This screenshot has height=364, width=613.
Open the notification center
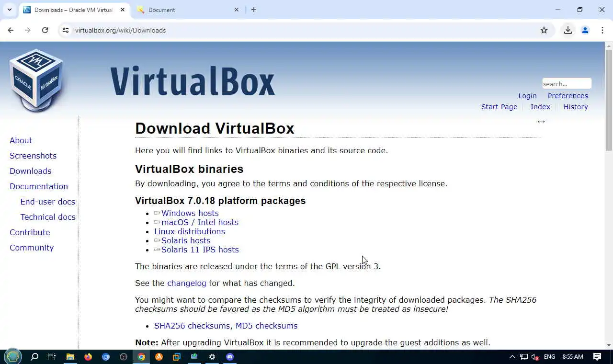point(597,357)
